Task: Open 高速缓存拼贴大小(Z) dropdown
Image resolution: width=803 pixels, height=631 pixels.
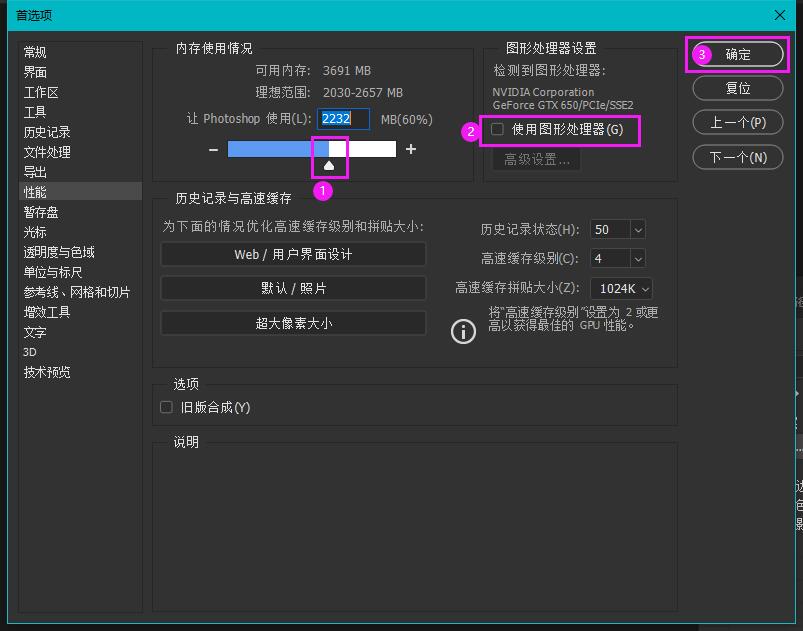Action: click(622, 289)
